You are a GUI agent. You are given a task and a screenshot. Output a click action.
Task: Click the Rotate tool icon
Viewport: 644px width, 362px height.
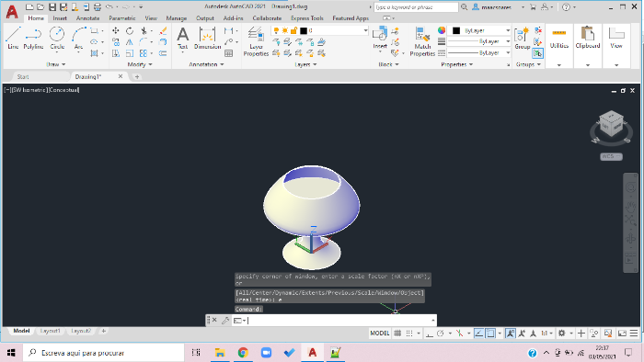[130, 30]
